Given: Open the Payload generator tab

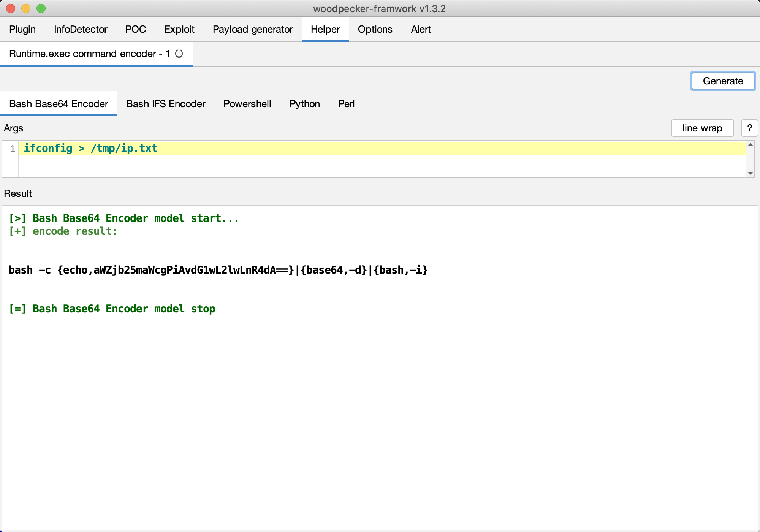Looking at the screenshot, I should pyautogui.click(x=253, y=29).
